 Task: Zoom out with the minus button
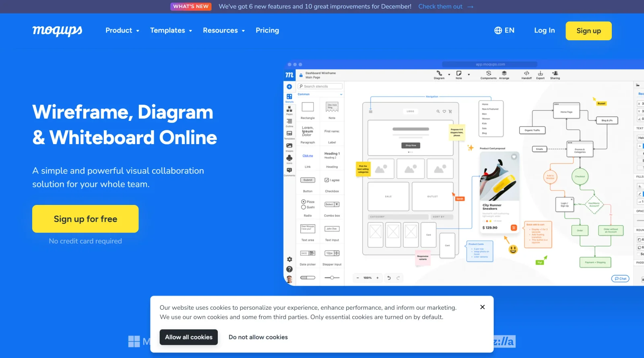point(357,278)
